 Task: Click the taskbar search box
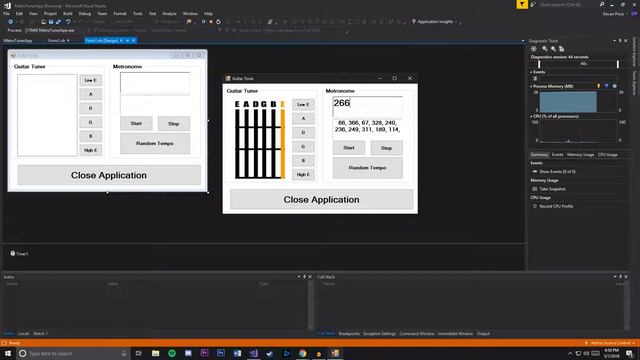coord(73,353)
